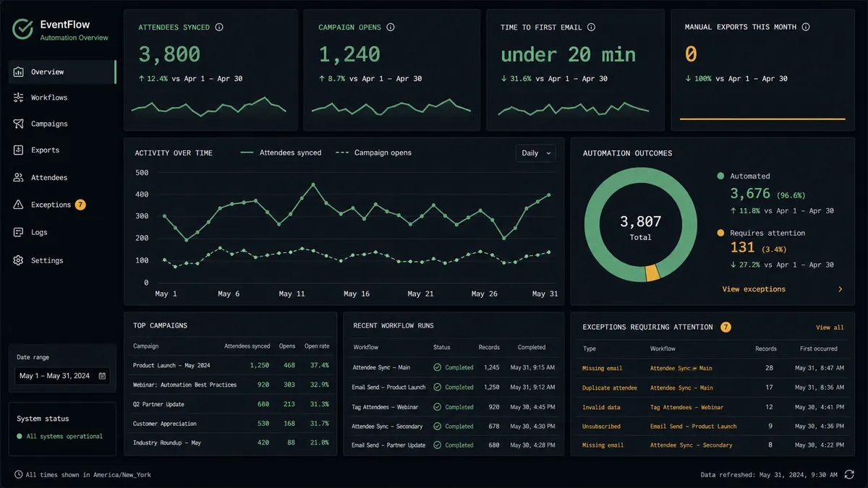Click the clock icon by timezone note
This screenshot has height=488, width=868.
point(18,475)
